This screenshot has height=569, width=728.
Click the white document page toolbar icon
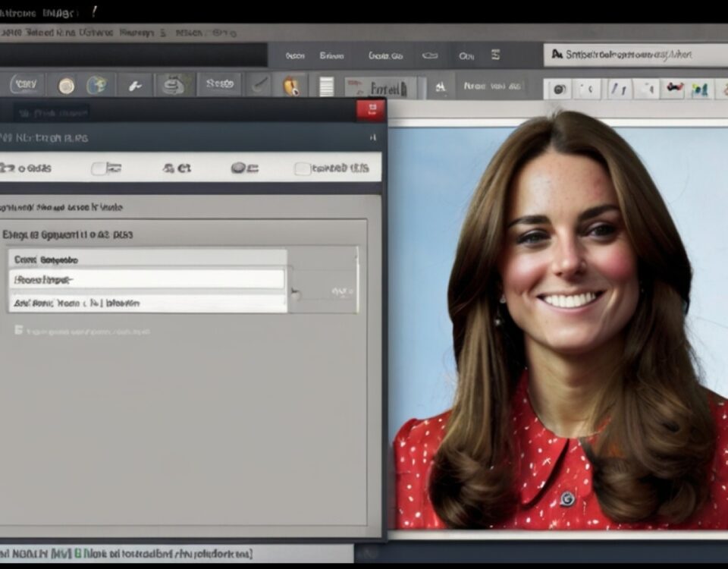(326, 86)
